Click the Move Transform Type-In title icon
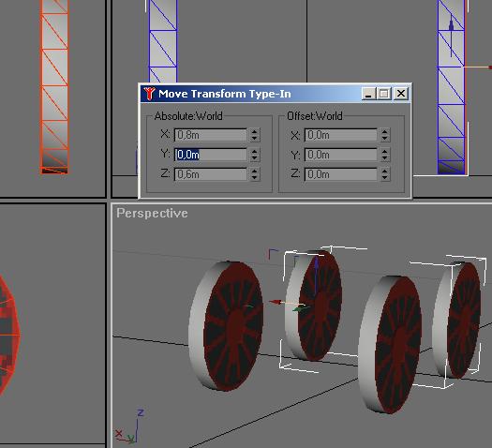492x448 pixels. [x=149, y=94]
